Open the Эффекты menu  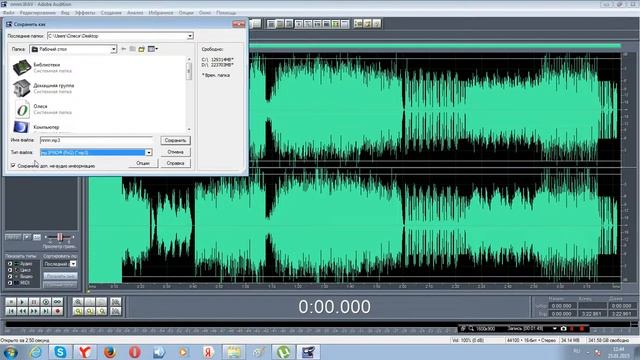pos(85,13)
